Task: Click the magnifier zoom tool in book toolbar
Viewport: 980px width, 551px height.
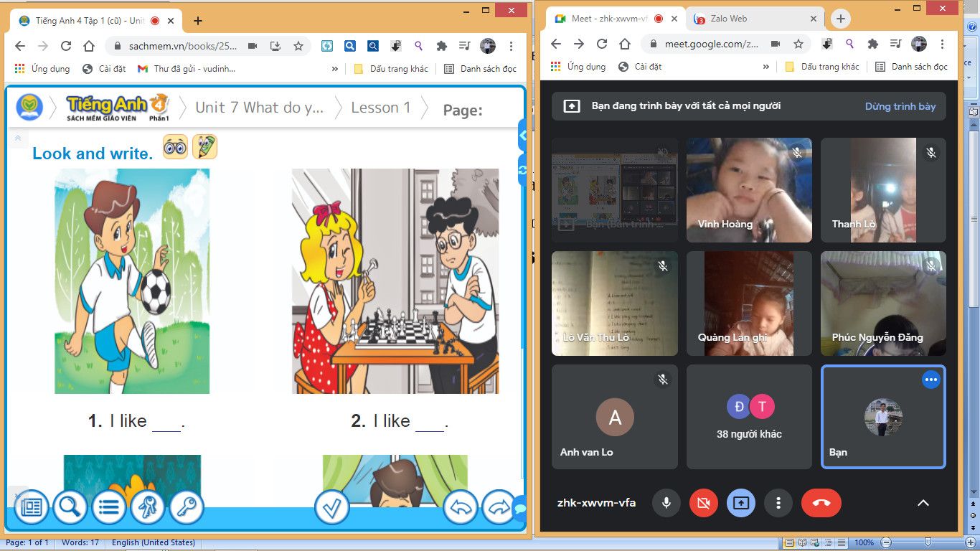Action: [x=70, y=507]
